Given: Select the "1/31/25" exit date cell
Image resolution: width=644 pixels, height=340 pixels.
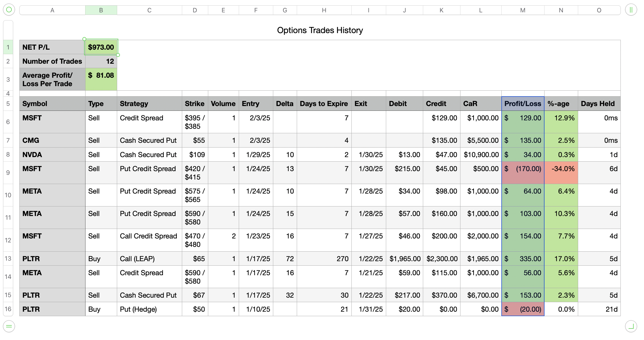Looking at the screenshot, I should 369,309.
